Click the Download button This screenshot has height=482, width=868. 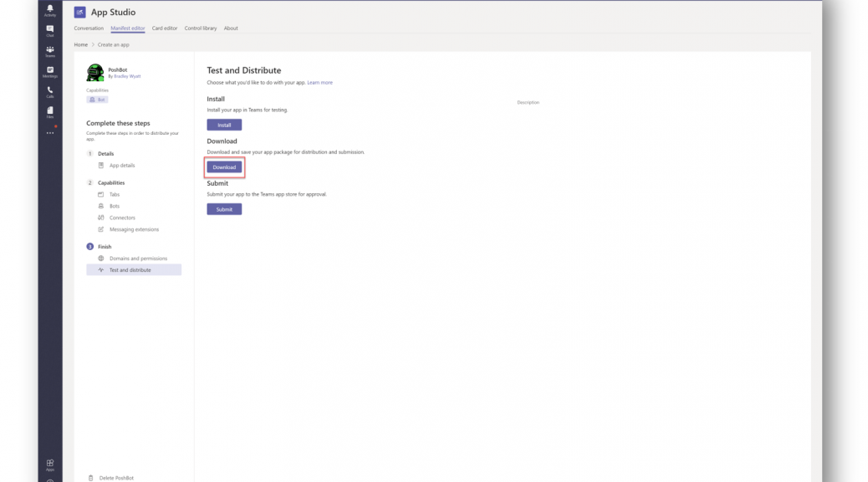224,167
